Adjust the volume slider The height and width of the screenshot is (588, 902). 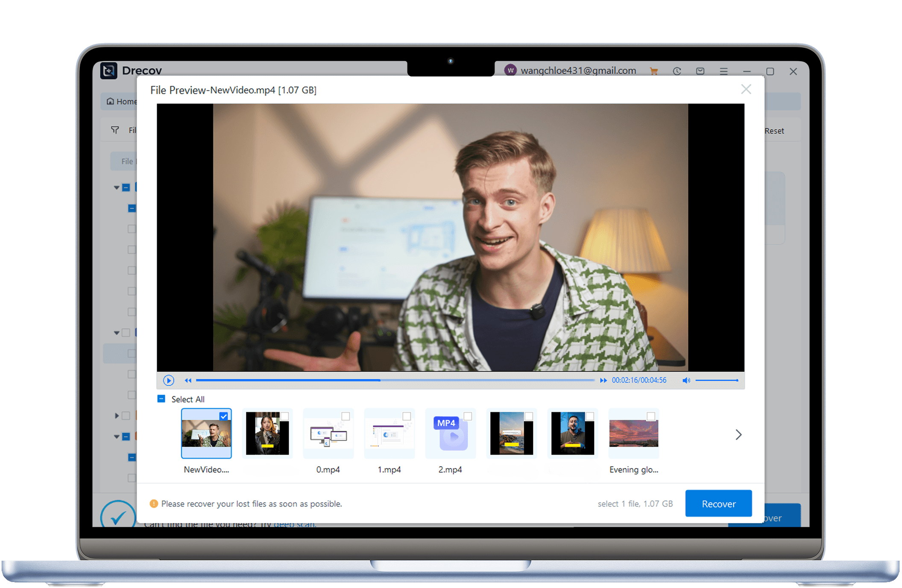point(717,380)
